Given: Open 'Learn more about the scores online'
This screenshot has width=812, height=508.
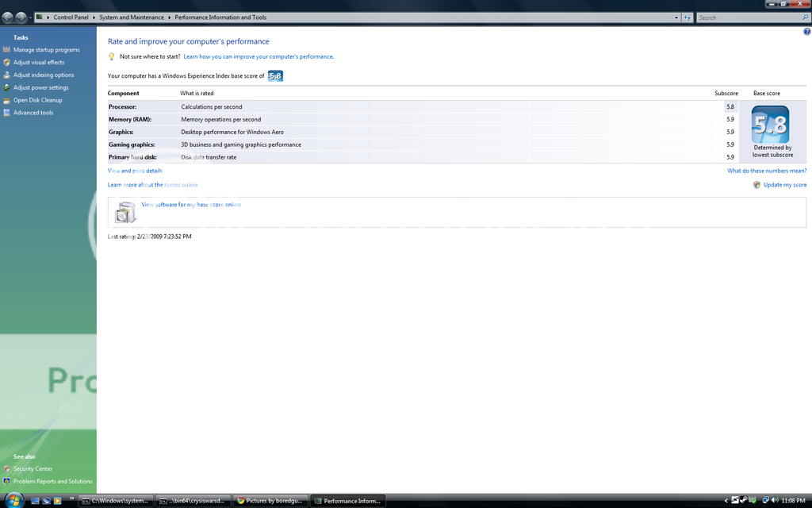Looking at the screenshot, I should (x=153, y=184).
